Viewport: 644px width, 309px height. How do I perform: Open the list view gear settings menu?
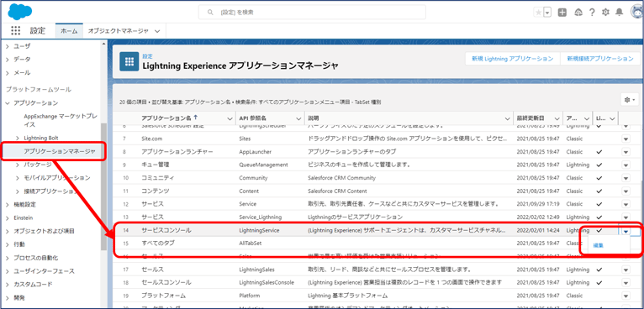tap(629, 100)
